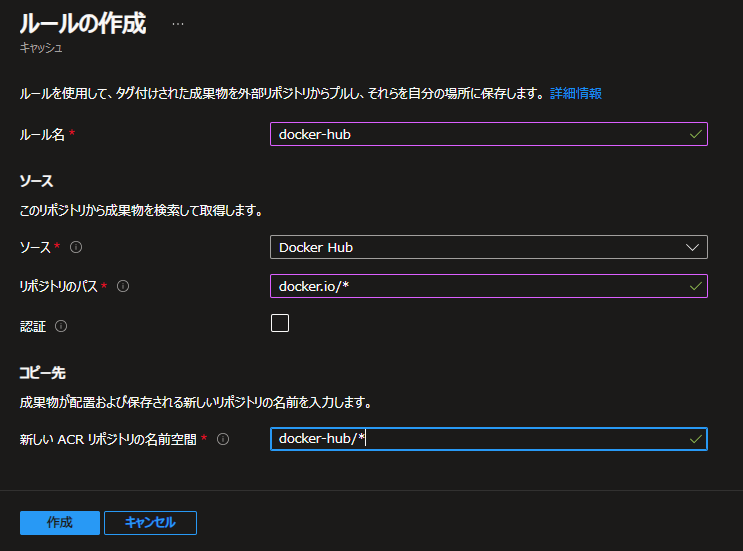
Task: Click the text 成果物が配置および保存される新しいリポジトリの名前を入力します。
Action: click(x=196, y=403)
